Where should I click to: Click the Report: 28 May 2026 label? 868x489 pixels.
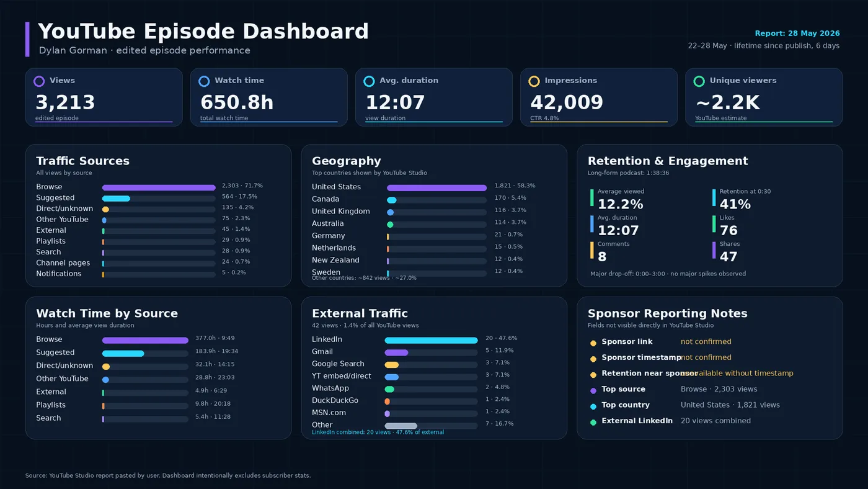click(797, 34)
